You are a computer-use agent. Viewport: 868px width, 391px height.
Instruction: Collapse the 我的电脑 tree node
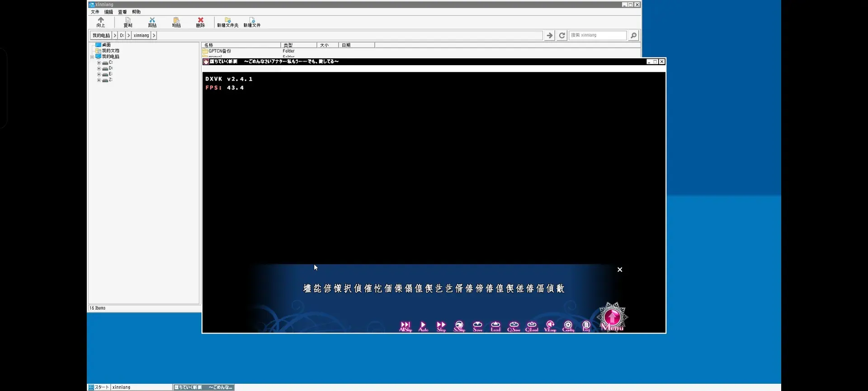tap(92, 57)
